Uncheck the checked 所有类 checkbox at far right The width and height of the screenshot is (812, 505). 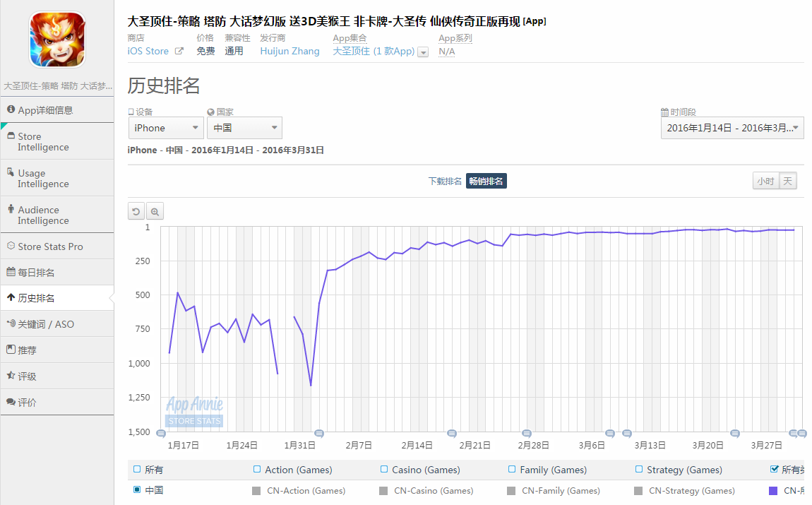pos(774,469)
